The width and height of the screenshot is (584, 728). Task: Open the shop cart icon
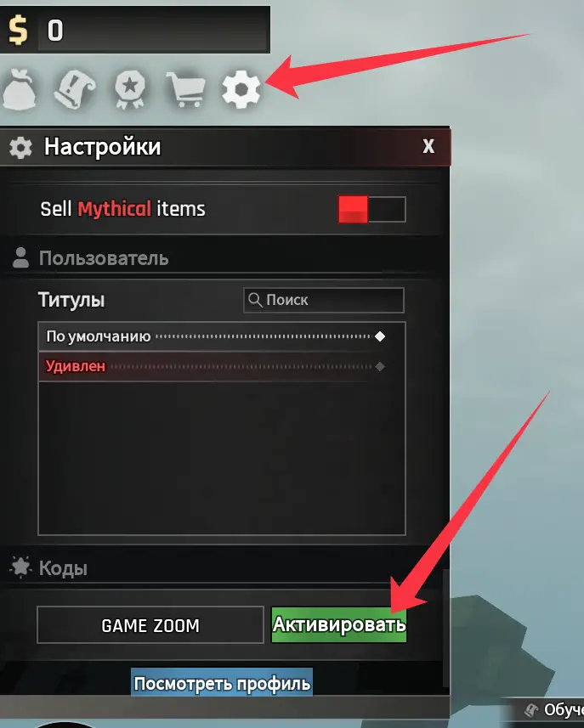[186, 89]
